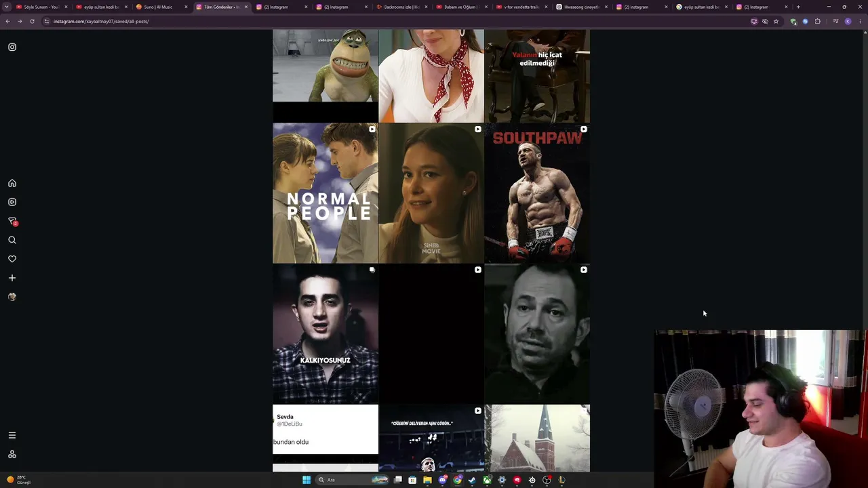Open the Southpaw saved post

(537, 193)
